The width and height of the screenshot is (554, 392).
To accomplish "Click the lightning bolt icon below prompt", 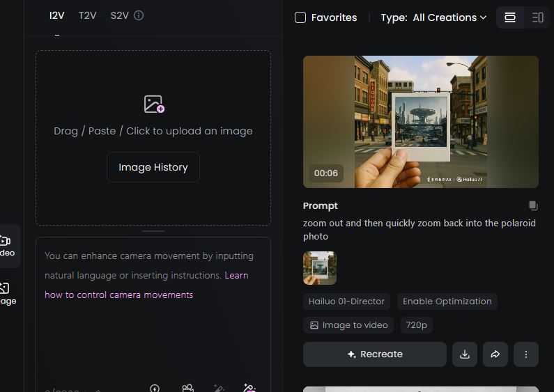I will coord(155,388).
